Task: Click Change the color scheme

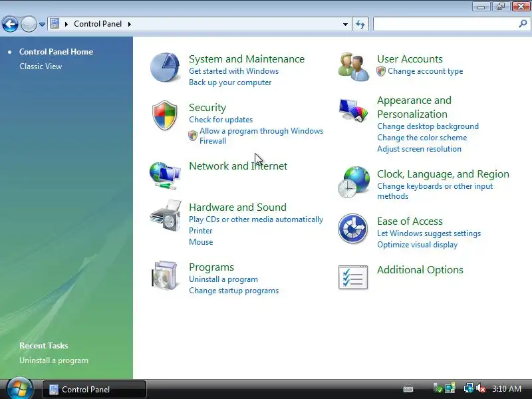Action: coord(422,138)
